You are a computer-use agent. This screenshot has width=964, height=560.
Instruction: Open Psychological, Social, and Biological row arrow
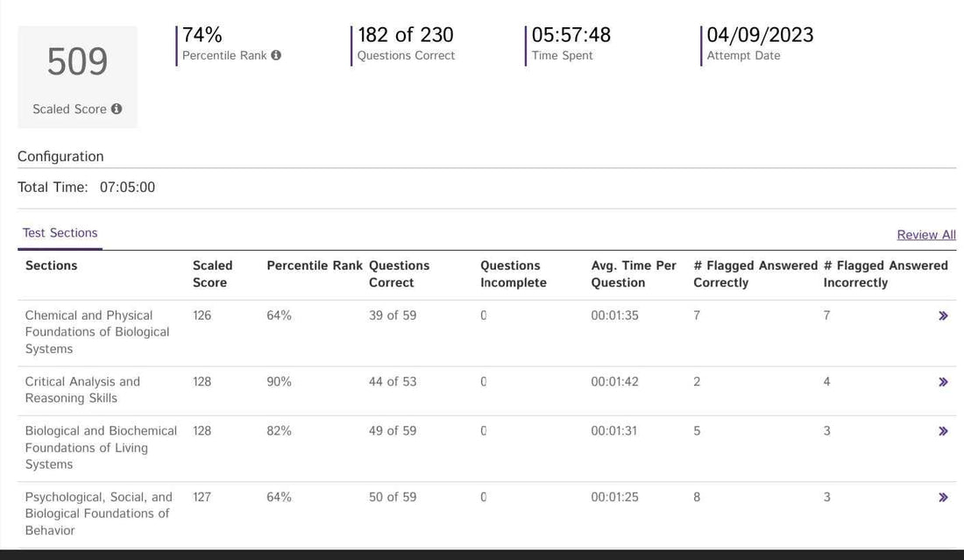[x=943, y=498]
